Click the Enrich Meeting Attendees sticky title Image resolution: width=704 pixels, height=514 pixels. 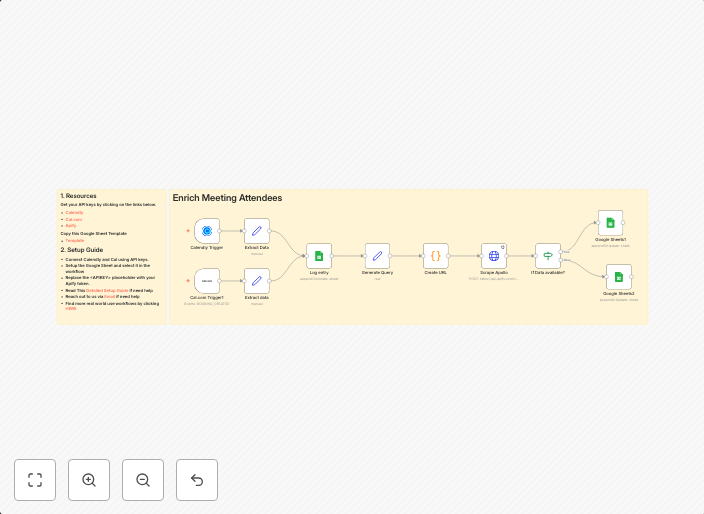(x=227, y=198)
